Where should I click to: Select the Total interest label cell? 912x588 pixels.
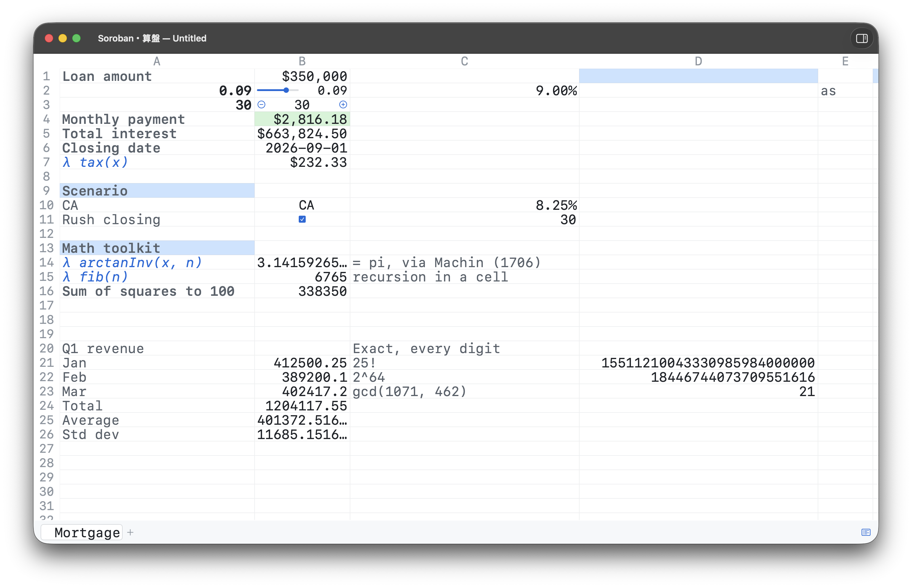pyautogui.click(x=157, y=133)
